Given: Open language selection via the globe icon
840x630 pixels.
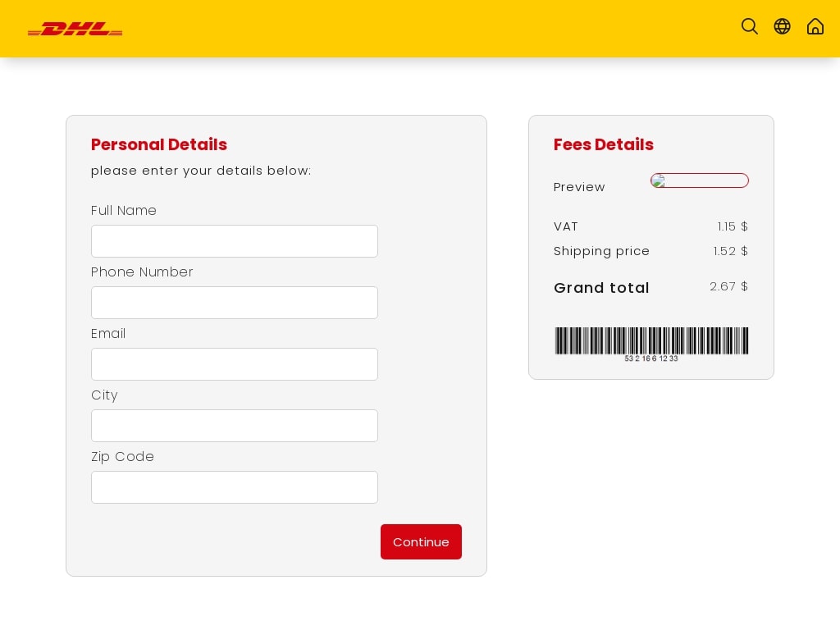Looking at the screenshot, I should point(782,26).
